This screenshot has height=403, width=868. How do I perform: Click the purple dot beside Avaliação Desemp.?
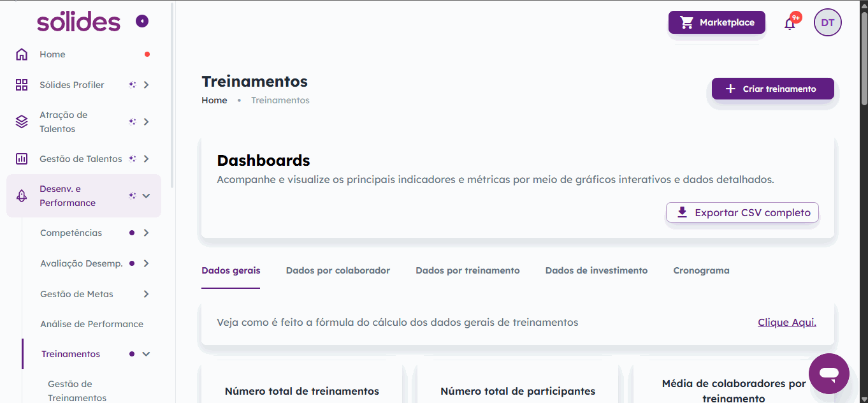coord(132,263)
